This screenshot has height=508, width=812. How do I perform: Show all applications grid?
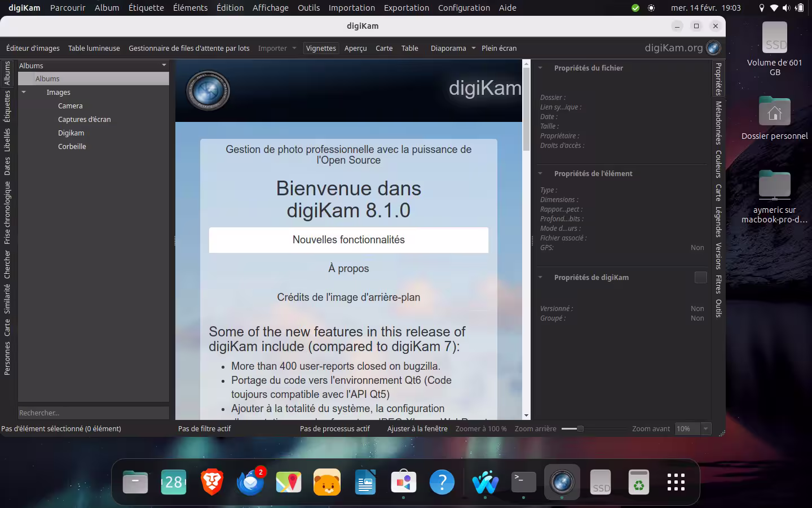click(676, 482)
